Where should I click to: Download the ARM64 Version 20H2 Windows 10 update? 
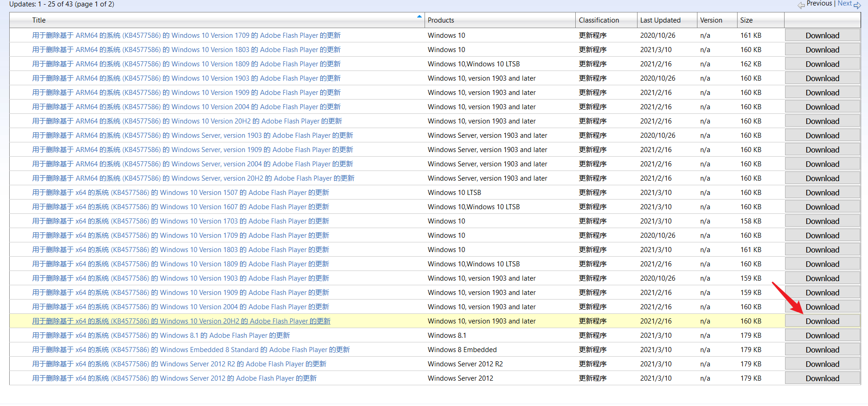coord(822,121)
